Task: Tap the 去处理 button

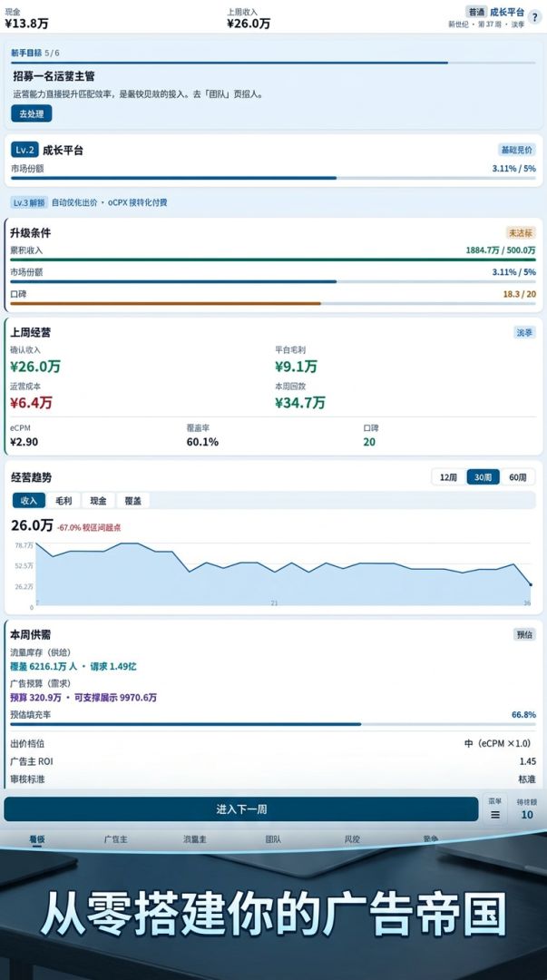Action: (x=31, y=113)
